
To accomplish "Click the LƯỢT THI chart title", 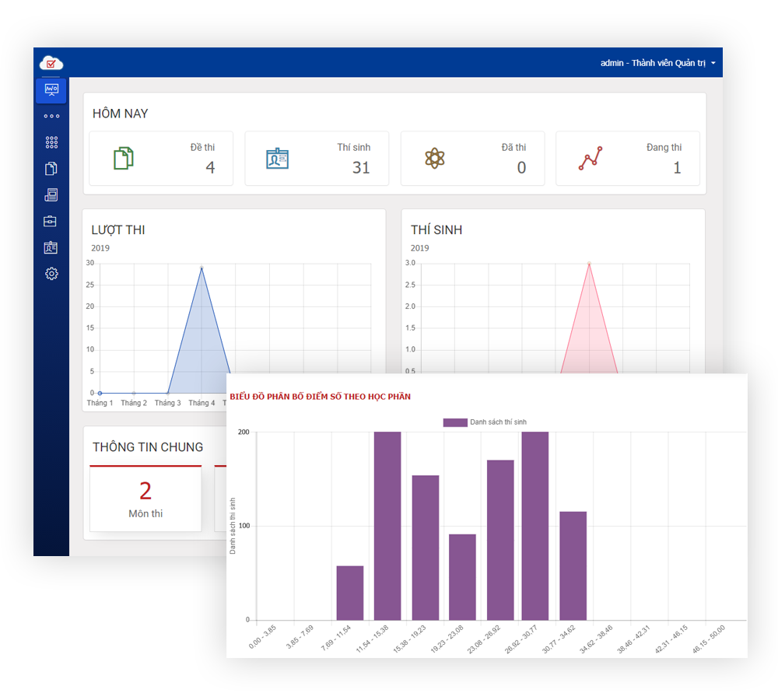I will click(x=118, y=229).
